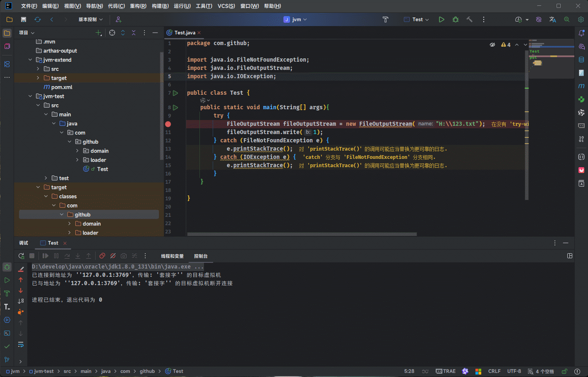
Task: Switch to the 线程和变量 tab
Action: pyautogui.click(x=172, y=256)
